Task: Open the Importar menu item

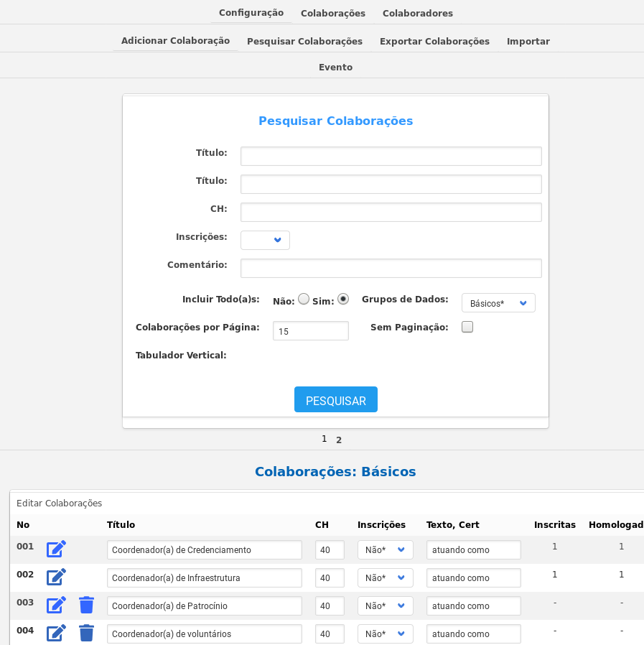Action: pos(528,41)
